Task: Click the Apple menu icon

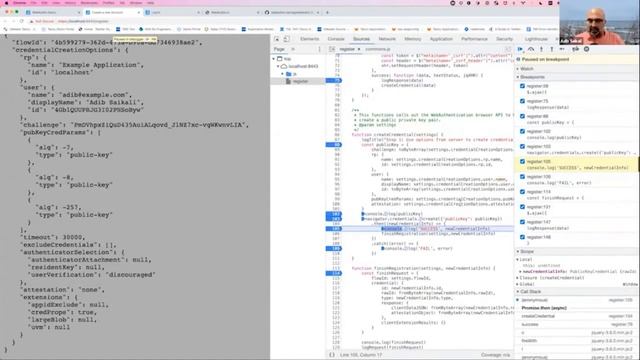Action: point(6,2)
